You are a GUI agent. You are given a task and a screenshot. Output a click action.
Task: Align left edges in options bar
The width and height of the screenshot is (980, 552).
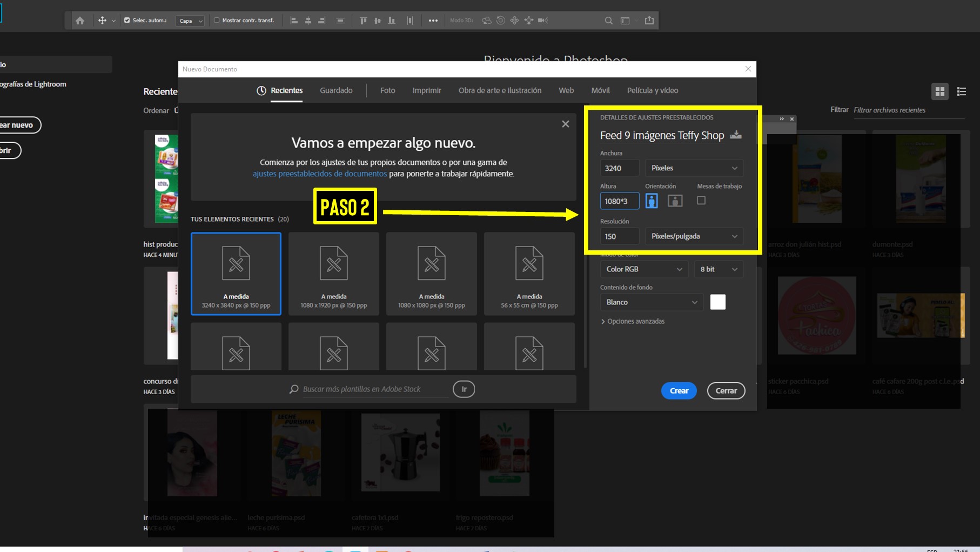point(294,21)
